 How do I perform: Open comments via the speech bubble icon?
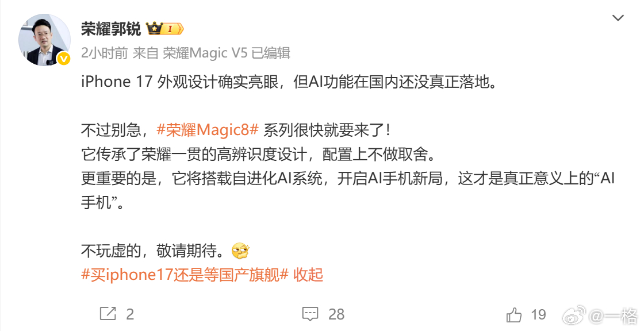coord(310,314)
